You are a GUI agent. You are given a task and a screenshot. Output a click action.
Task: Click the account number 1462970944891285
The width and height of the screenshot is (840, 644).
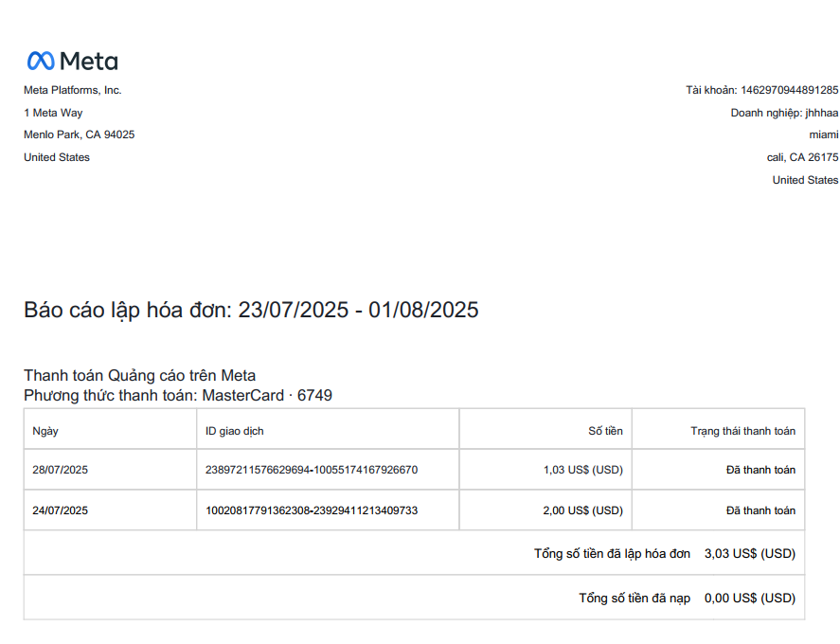[789, 90]
